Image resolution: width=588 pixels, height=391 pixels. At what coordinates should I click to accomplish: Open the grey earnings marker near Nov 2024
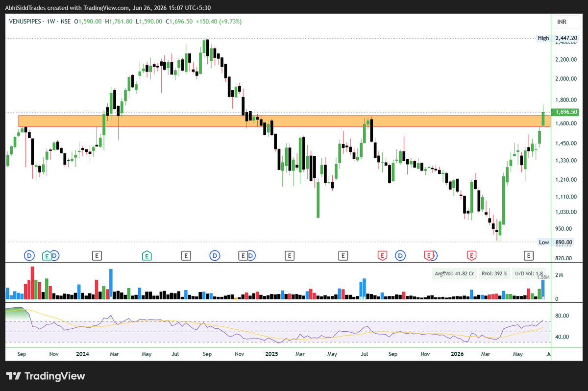coord(243,255)
